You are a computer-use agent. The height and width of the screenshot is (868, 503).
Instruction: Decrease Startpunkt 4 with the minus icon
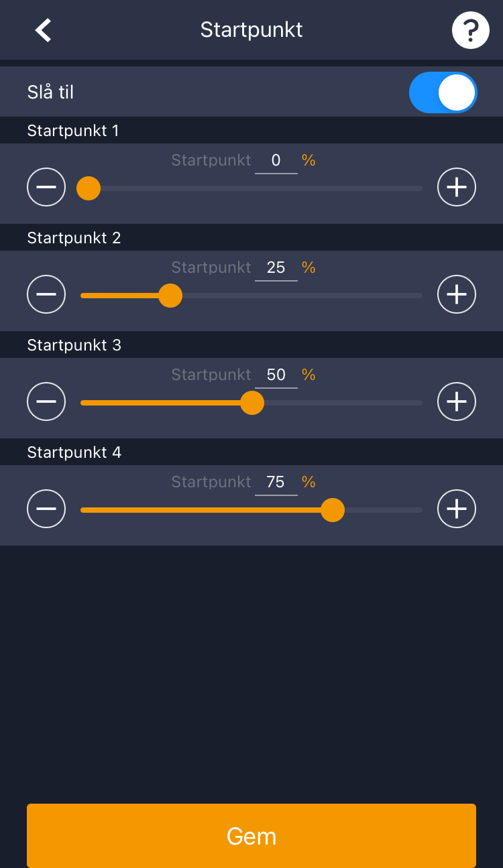click(x=46, y=509)
